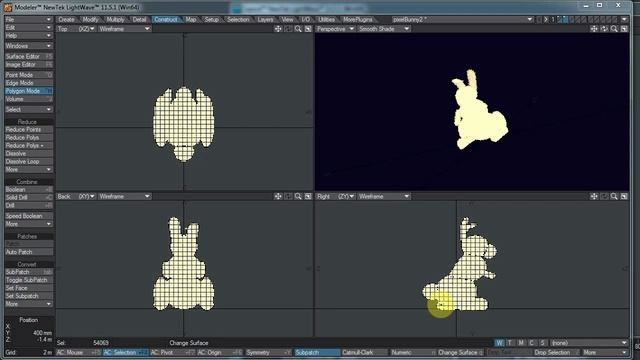Viewport: 640px width, 360px height.
Task: Click Speed Boolean button
Action: [29, 216]
